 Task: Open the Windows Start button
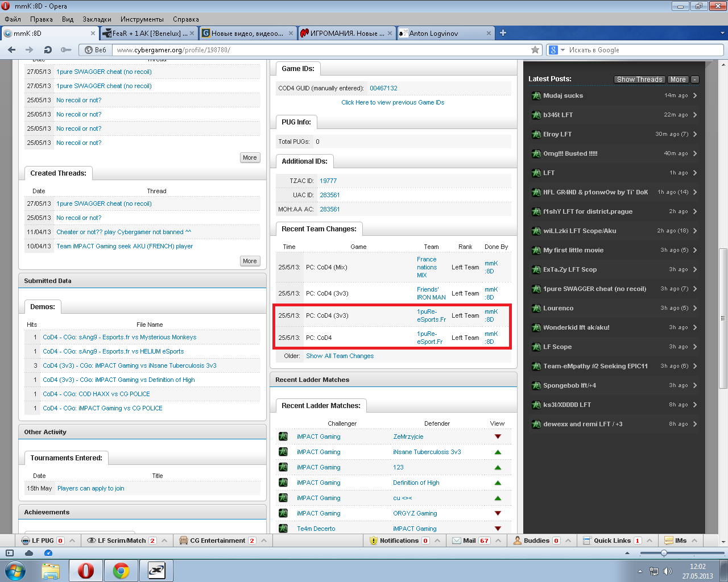click(x=15, y=570)
